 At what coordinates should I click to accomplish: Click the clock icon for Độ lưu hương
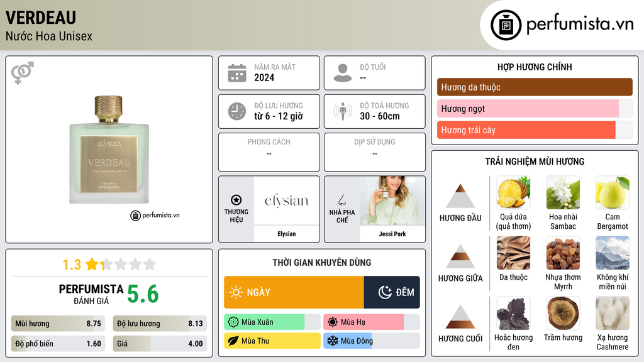(237, 111)
